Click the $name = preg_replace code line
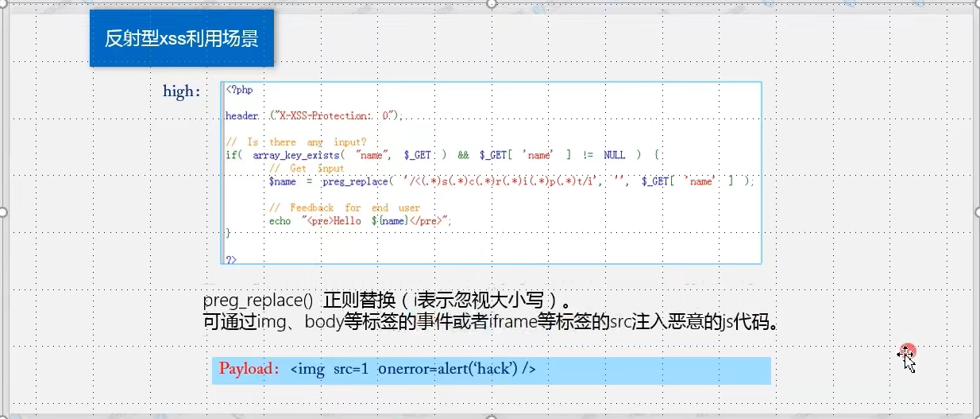 tap(511, 181)
